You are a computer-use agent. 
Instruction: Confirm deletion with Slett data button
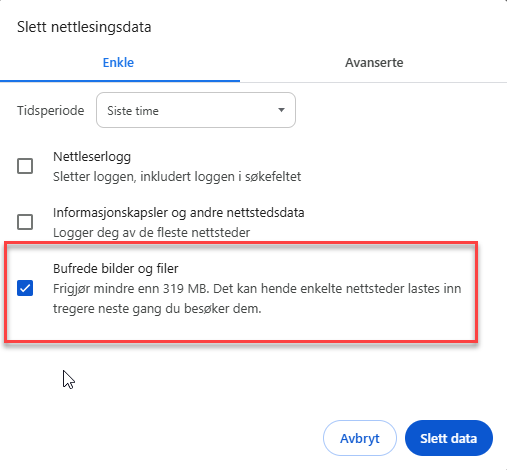point(449,438)
